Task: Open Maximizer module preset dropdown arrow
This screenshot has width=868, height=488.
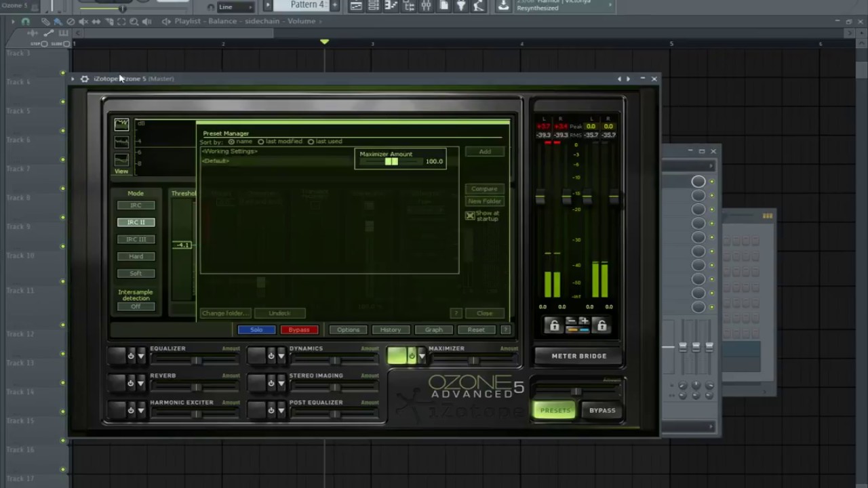Action: coord(422,356)
